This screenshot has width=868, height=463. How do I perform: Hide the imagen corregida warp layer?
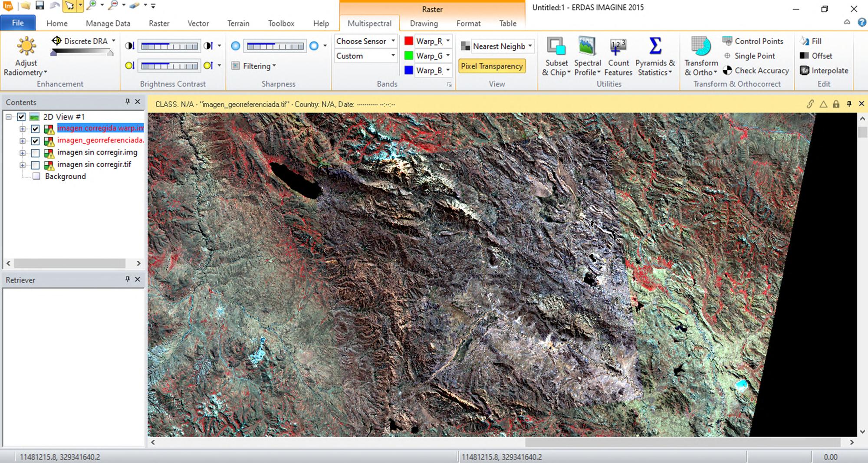(x=36, y=129)
